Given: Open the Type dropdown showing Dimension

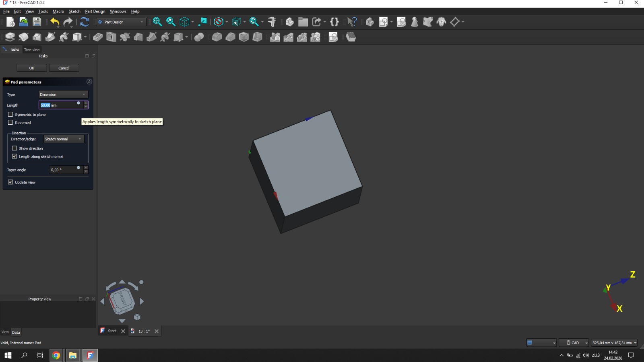Looking at the screenshot, I should (63, 95).
